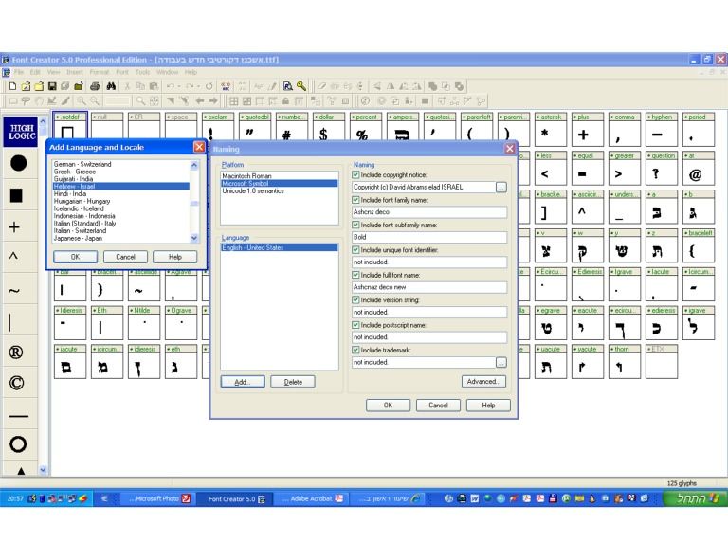728x560 pixels.
Task: Select the filled square sample glyph
Action: [16, 195]
